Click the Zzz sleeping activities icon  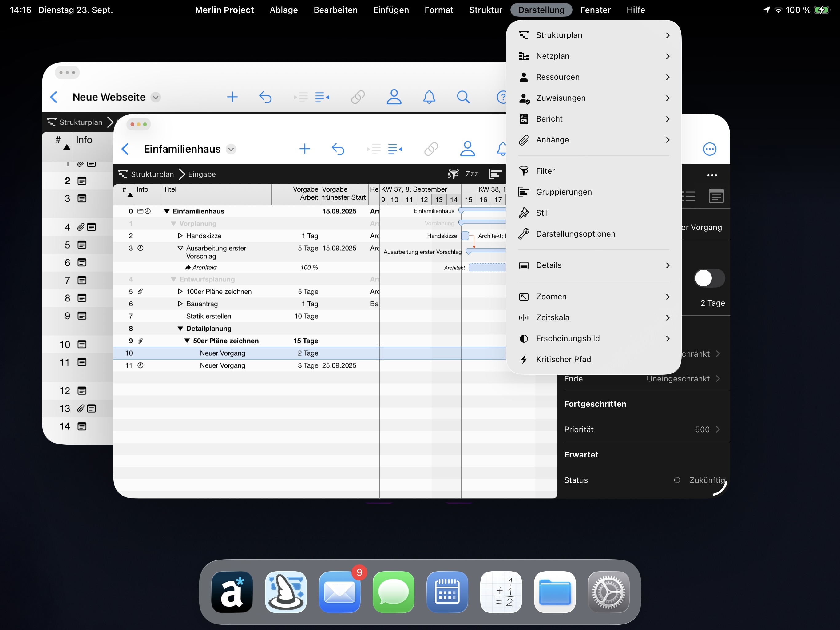point(472,173)
